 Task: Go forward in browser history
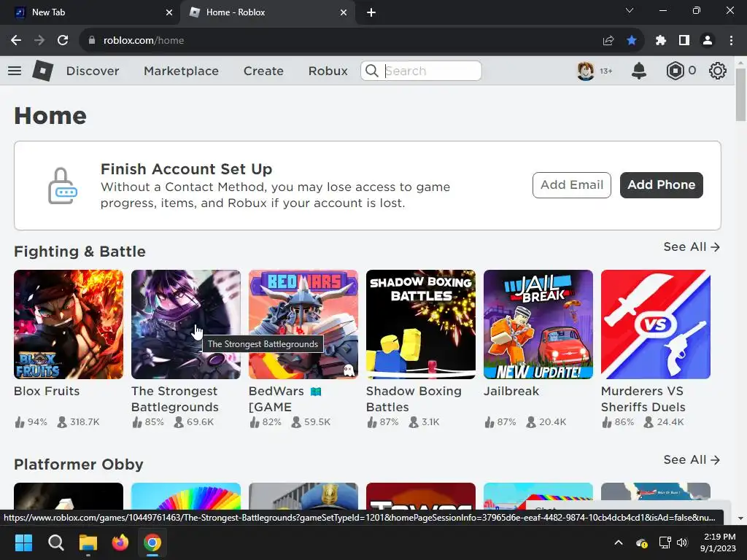39,41
